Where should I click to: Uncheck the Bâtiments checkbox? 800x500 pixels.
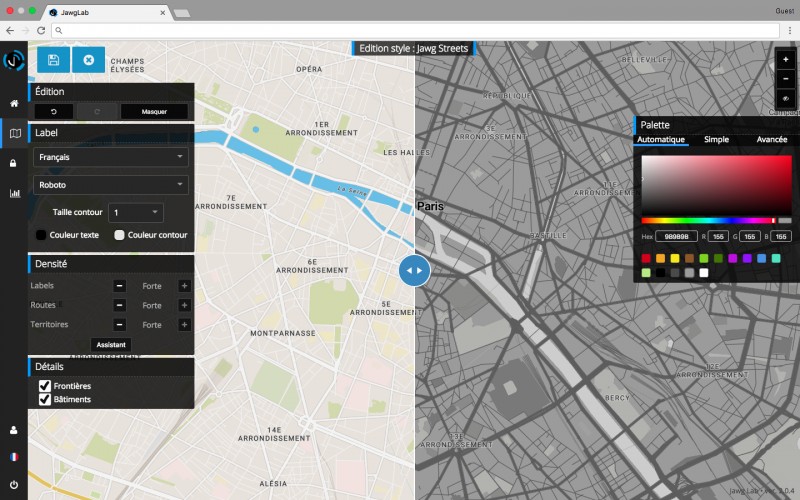(x=45, y=399)
